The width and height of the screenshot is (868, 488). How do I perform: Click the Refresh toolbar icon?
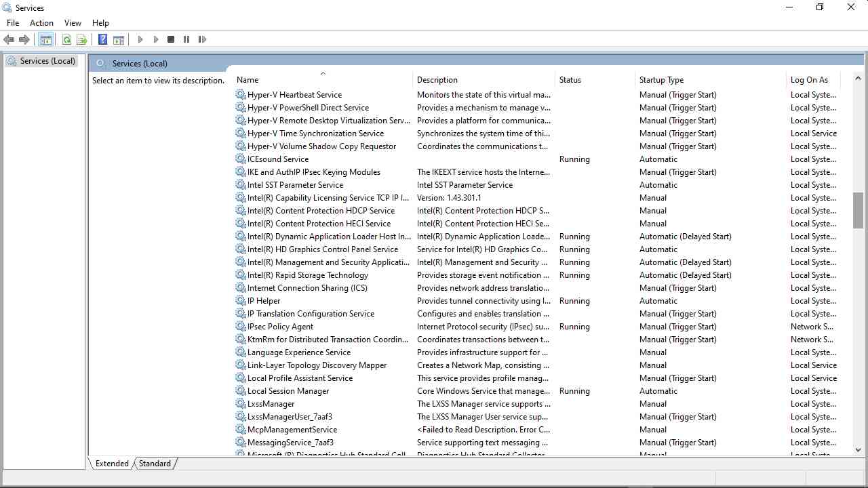pyautogui.click(x=66, y=40)
